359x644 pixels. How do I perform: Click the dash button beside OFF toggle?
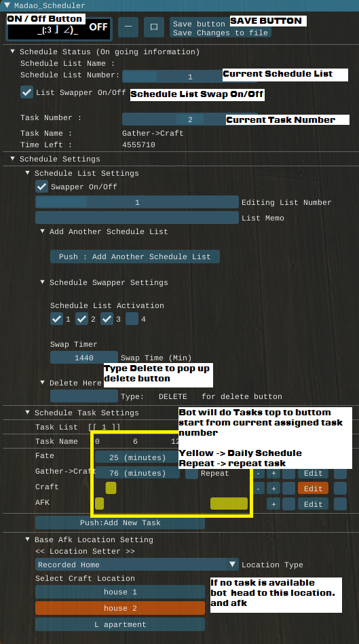(128, 27)
